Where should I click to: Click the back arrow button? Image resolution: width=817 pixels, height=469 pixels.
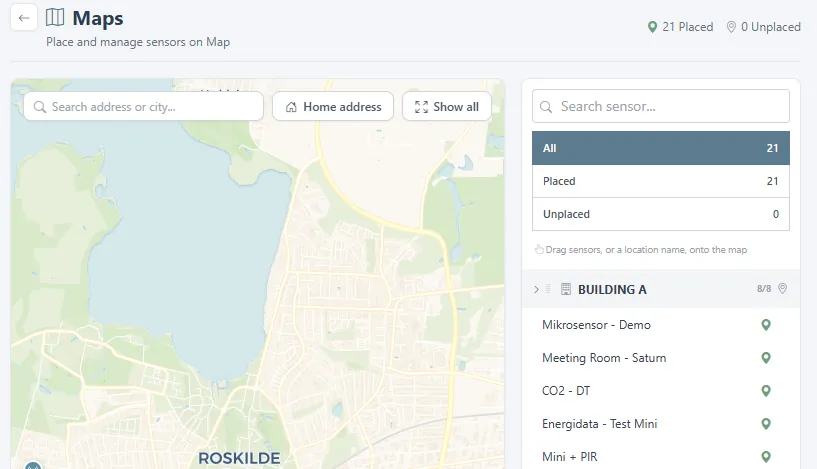pos(23,18)
